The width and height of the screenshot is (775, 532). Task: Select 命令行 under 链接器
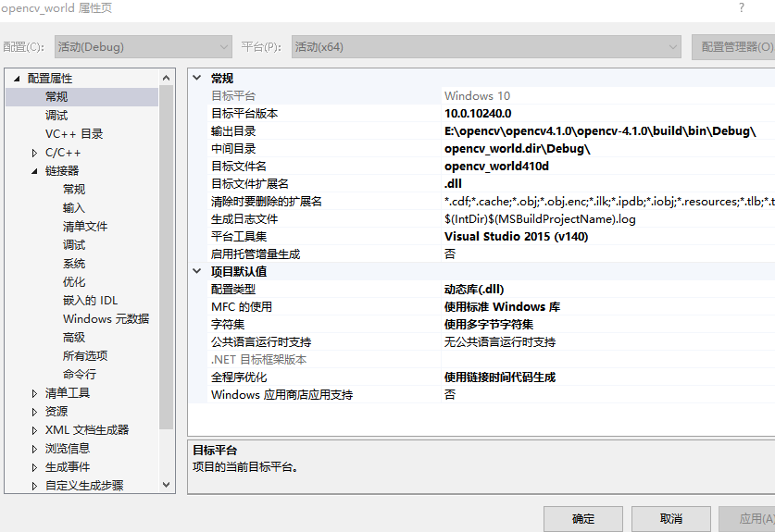click(80, 375)
